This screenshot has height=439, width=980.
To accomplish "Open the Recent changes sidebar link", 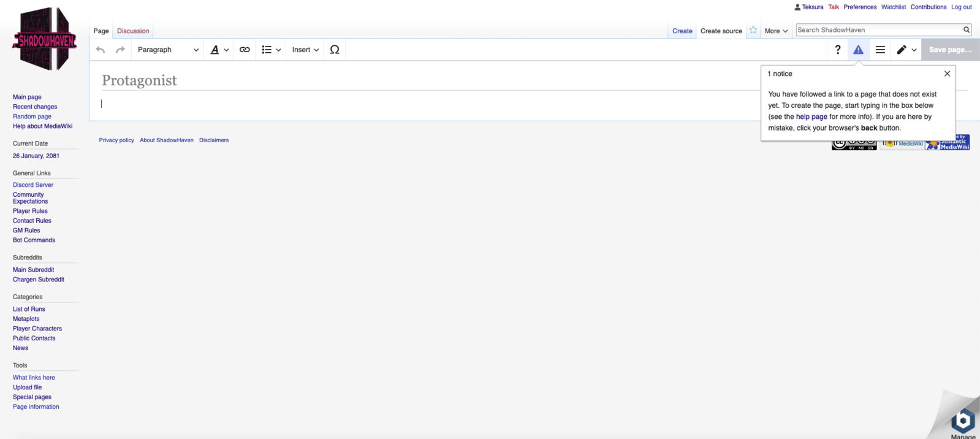I will tap(35, 107).
